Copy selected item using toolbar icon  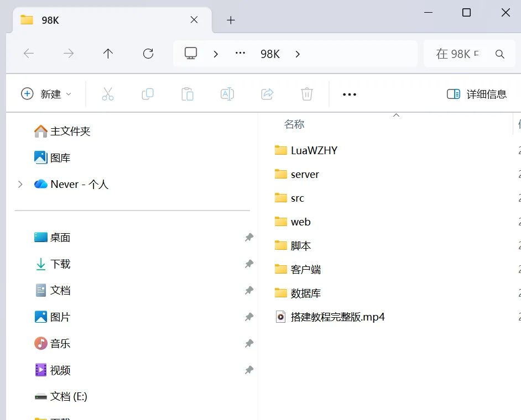click(148, 94)
